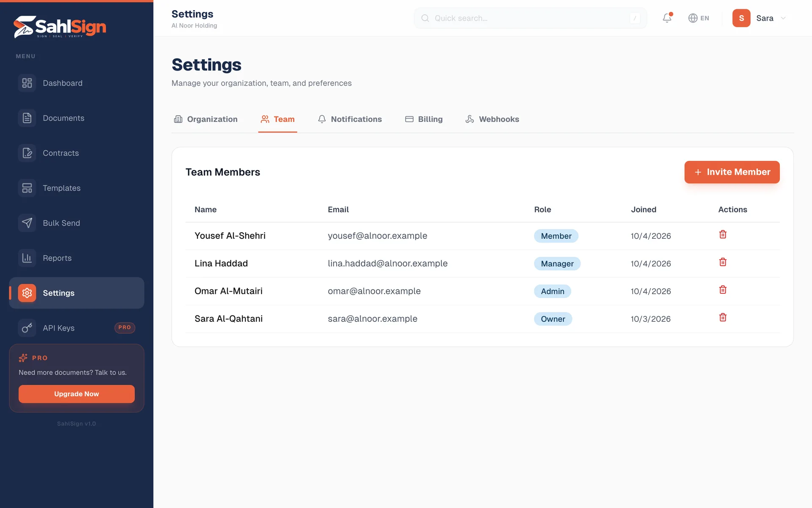Open the Billing tab
Image resolution: width=812 pixels, height=508 pixels.
(x=424, y=119)
